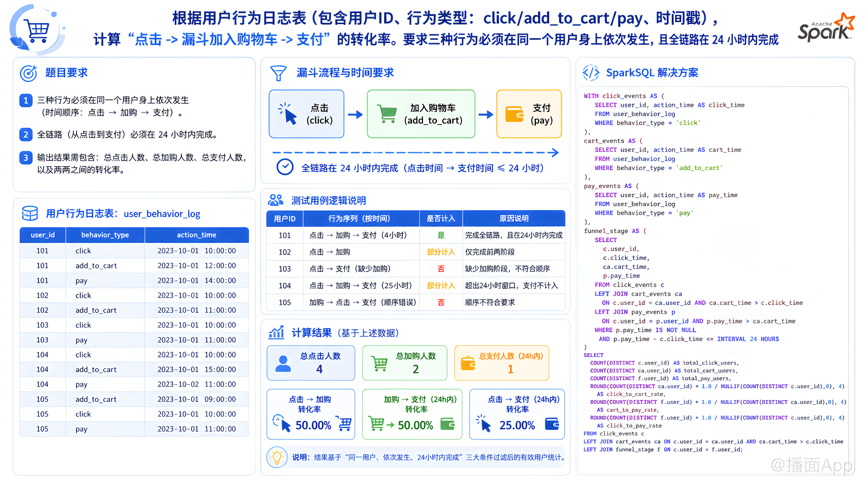The image size is (868, 488).
Task: Click the cursor icon in 点击 (click) box
Action: 288,113
